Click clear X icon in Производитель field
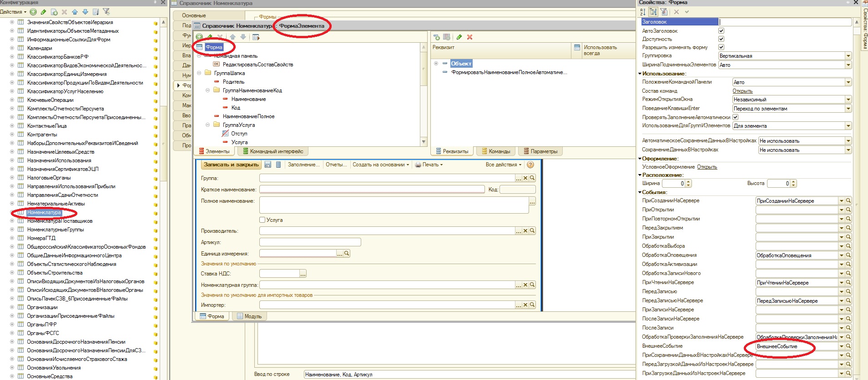The image size is (868, 380). [x=525, y=230]
